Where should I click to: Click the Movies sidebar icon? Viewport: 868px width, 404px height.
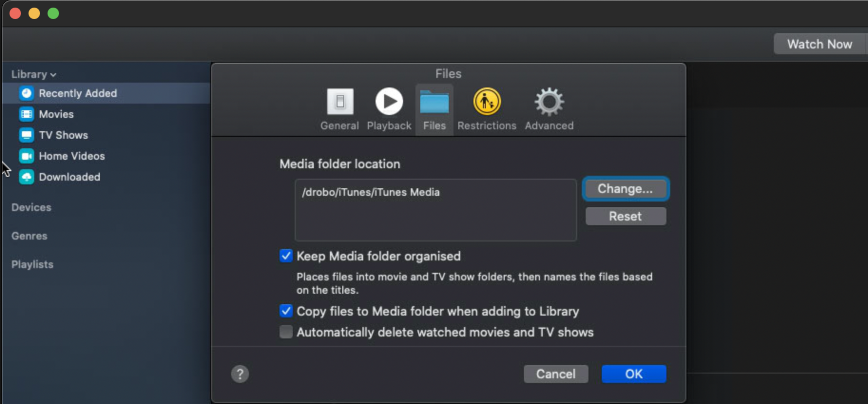pos(27,114)
